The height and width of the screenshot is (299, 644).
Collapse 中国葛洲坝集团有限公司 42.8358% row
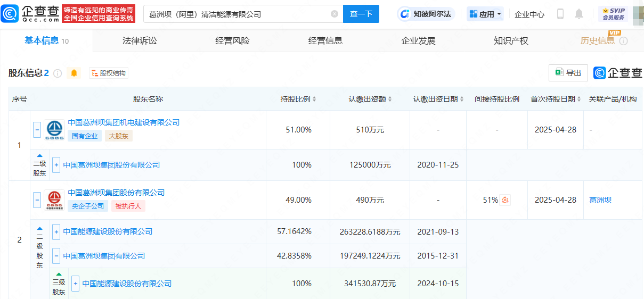(56, 256)
